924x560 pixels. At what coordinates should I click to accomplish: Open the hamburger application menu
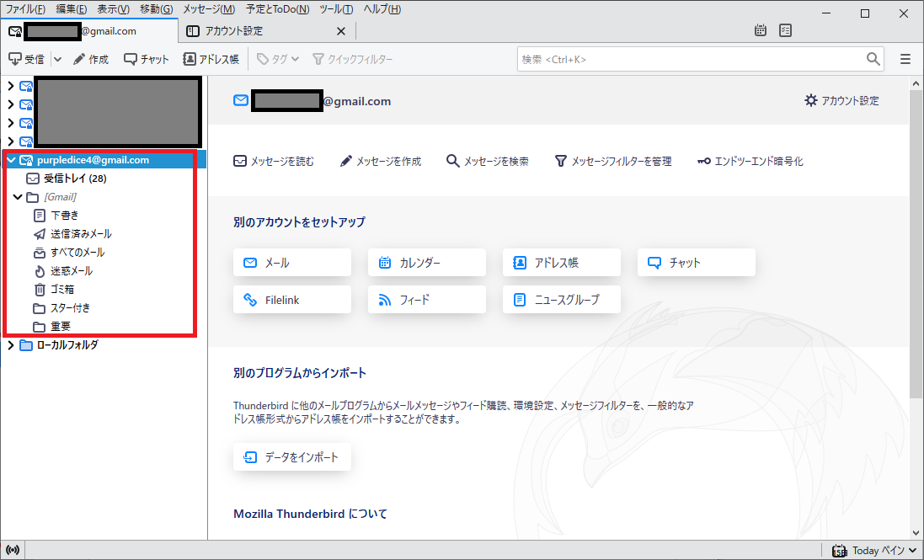click(905, 59)
